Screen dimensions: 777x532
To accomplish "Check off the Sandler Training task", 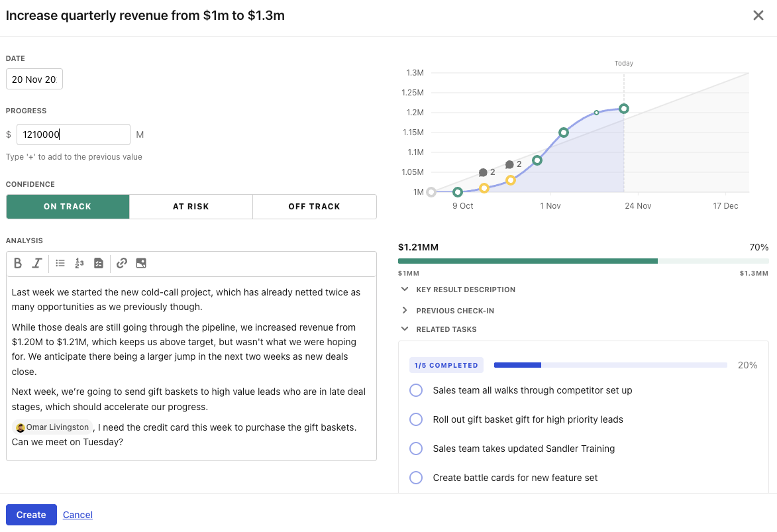I will point(416,449).
